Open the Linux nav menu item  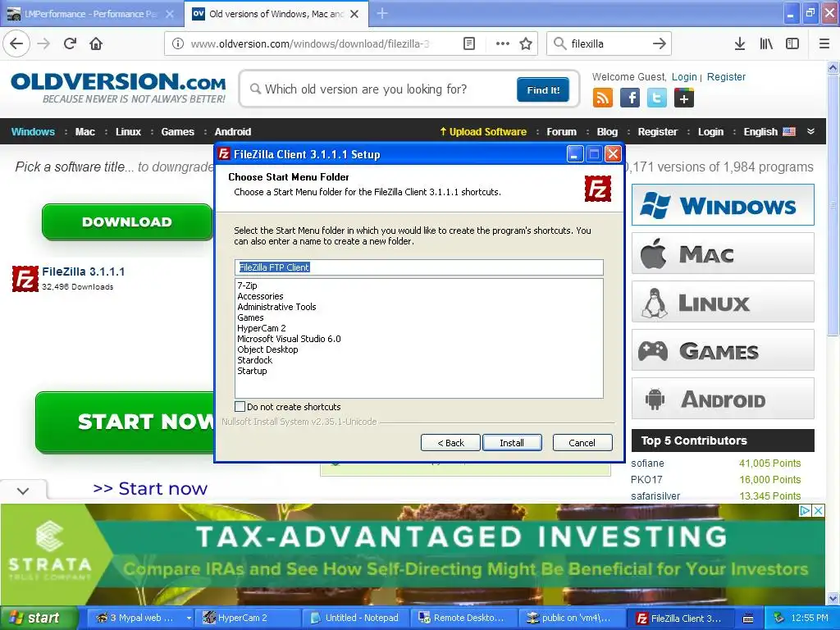128,132
